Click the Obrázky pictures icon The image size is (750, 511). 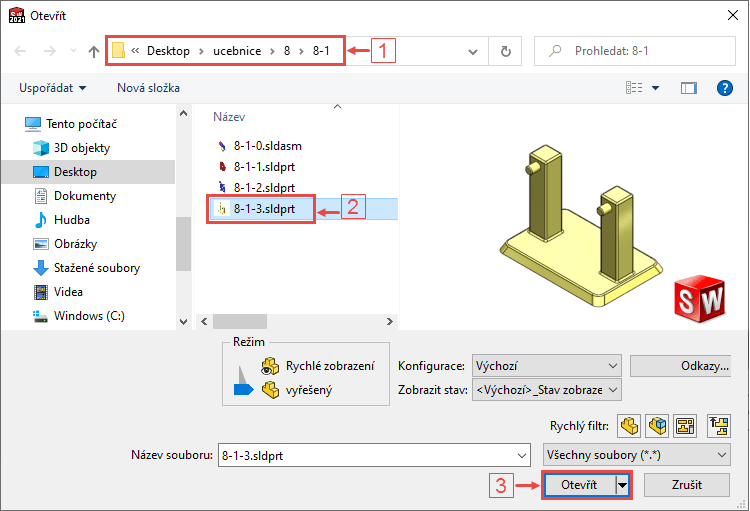(41, 244)
